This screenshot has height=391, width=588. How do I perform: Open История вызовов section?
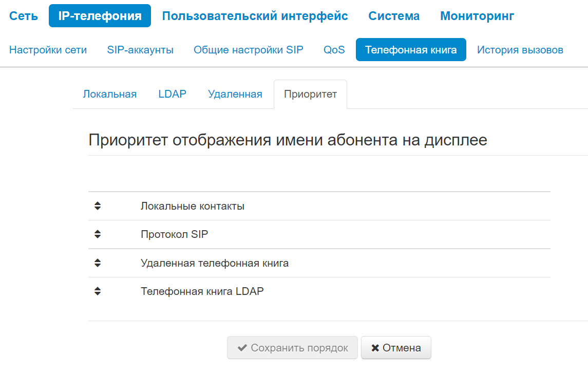click(x=520, y=50)
